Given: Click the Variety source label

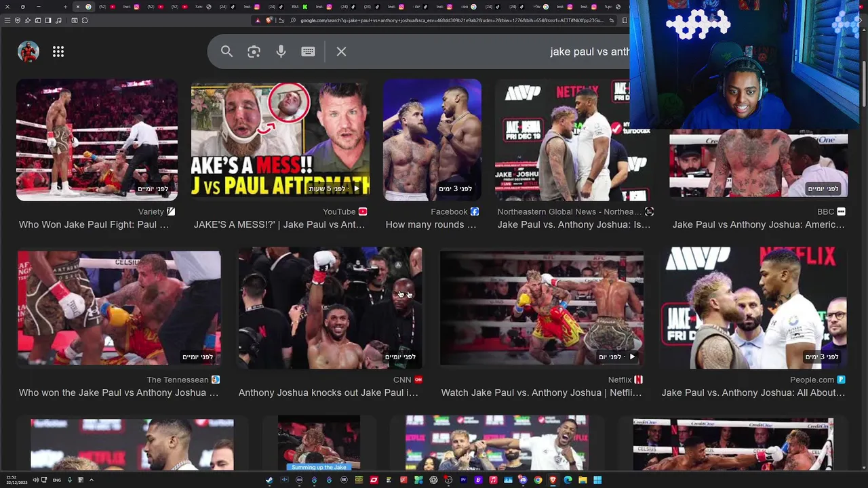Looking at the screenshot, I should point(151,211).
